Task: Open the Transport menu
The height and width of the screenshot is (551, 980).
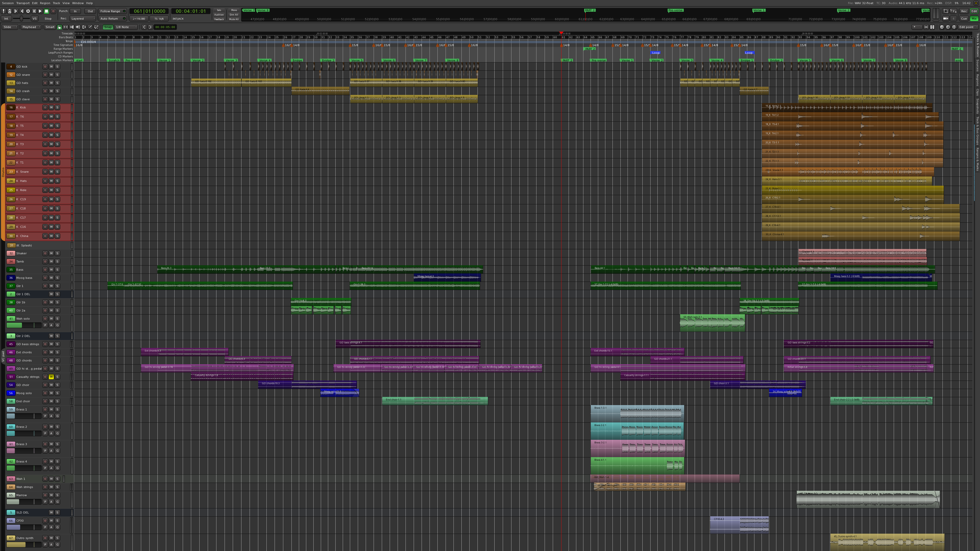Action: click(x=22, y=3)
